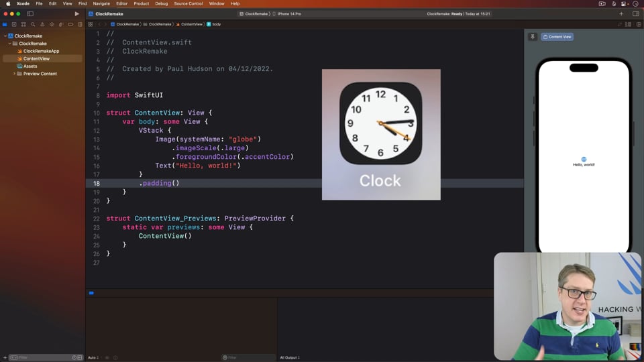
Task: Choose iPhone 14 Pro run destination
Action: (x=286, y=13)
